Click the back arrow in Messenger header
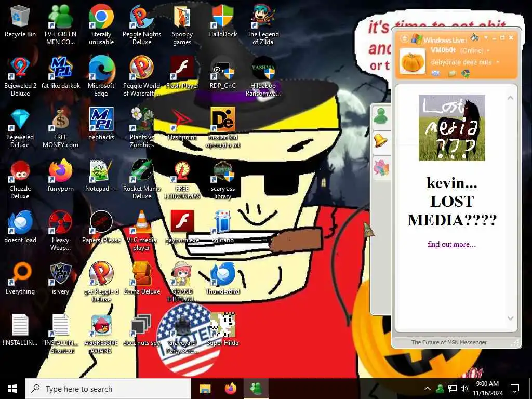 point(404,38)
